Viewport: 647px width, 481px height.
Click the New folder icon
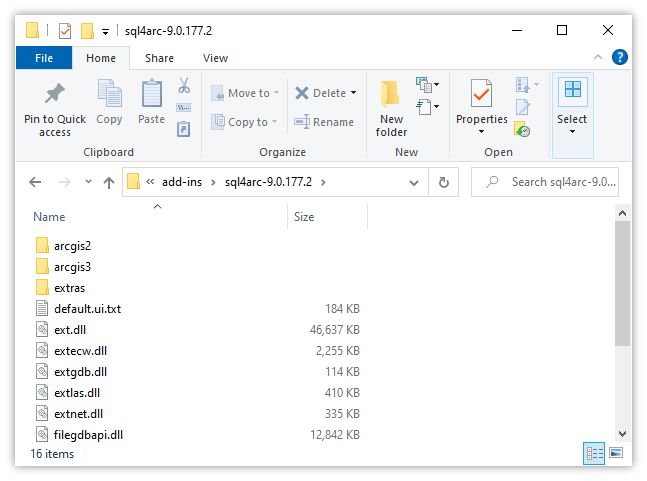(390, 93)
